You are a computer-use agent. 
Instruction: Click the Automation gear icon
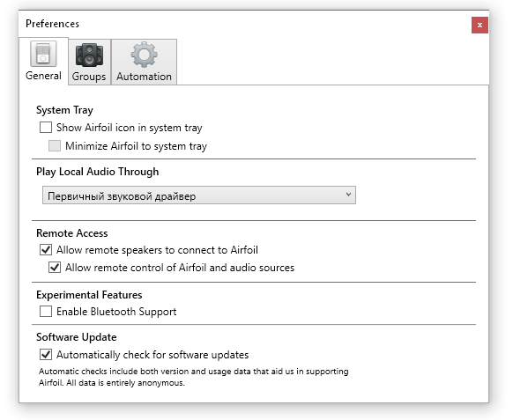click(144, 55)
